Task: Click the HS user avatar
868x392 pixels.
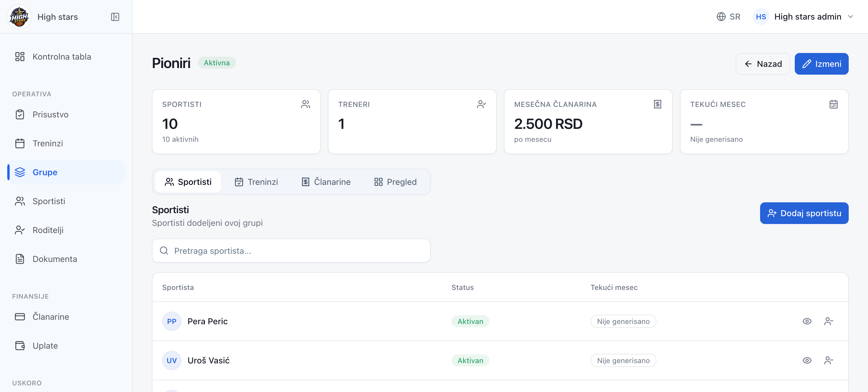Action: pos(760,17)
